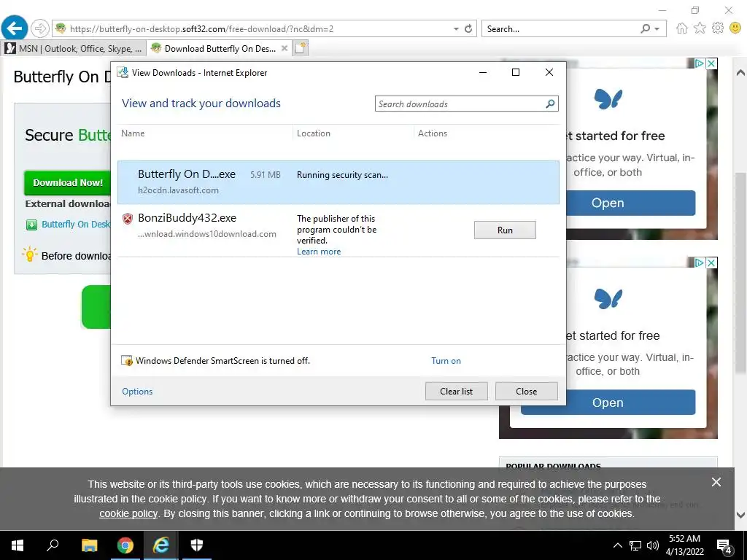The image size is (747, 560).
Task: Run the BonziBuddy432.exe download
Action: [505, 230]
